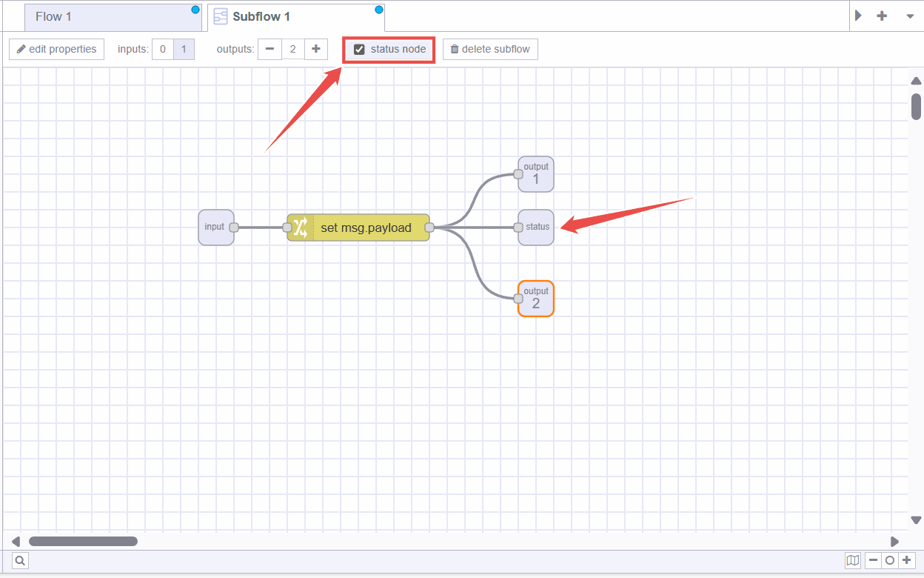Image resolution: width=924 pixels, height=578 pixels.
Task: Increase the outputs count
Action: 316,49
